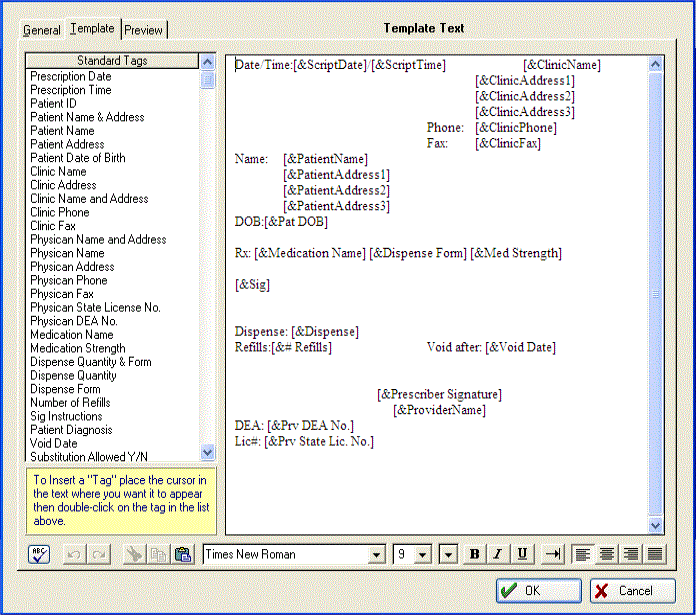Open the font color dropdown
The width and height of the screenshot is (696, 615).
pos(448,555)
